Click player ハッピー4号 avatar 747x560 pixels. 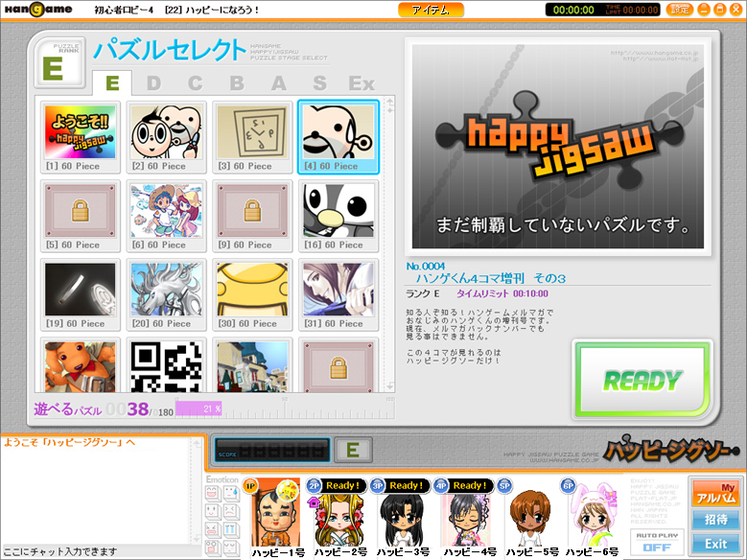(468, 520)
